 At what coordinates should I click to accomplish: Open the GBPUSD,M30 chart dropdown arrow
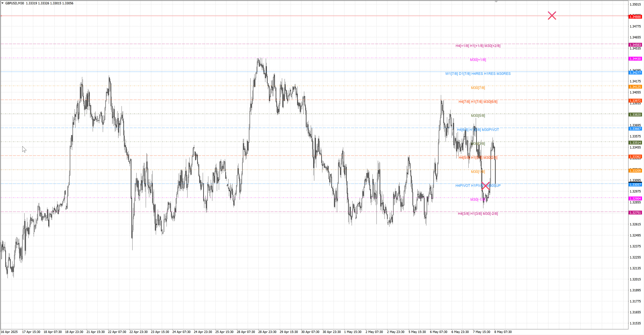[3, 3]
